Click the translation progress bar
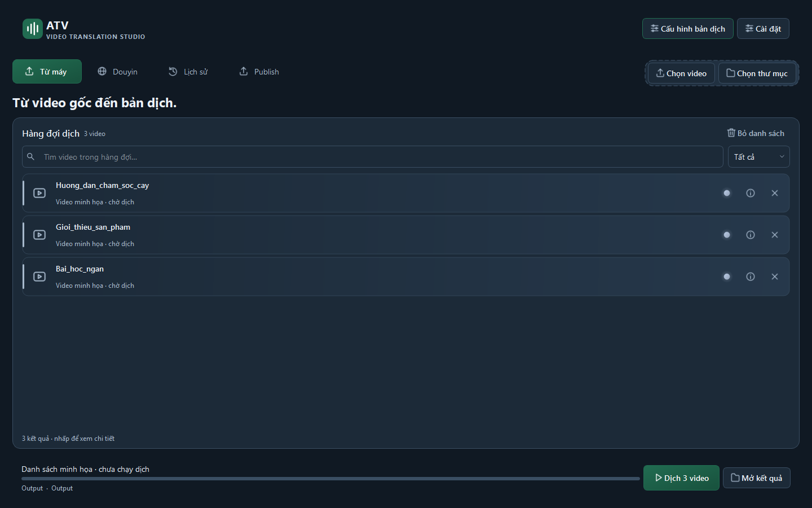The image size is (812, 508). coord(330,479)
